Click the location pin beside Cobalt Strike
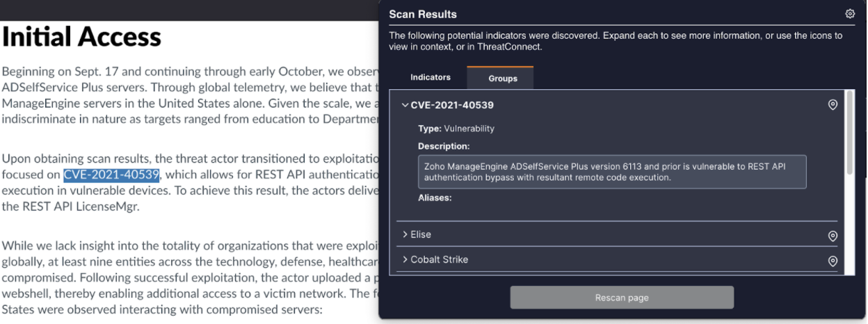The height and width of the screenshot is (324, 868). point(833,261)
